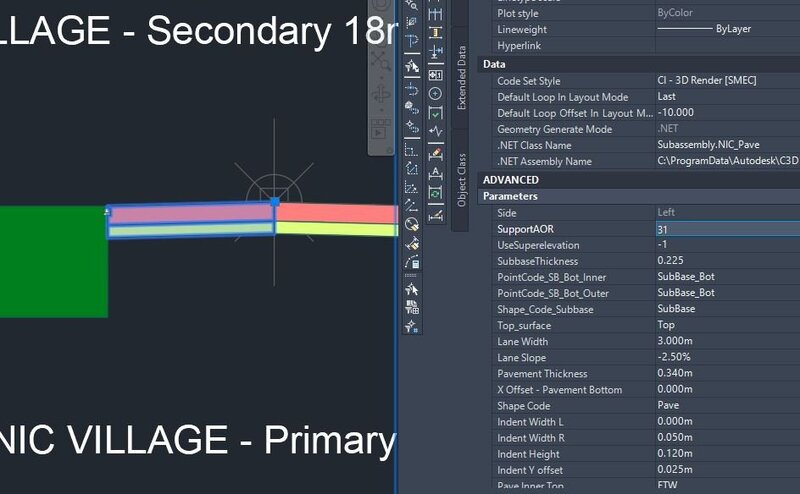The height and width of the screenshot is (494, 800).
Task: Click the highlighted pink pavement shape left of baseline
Action: coord(191,214)
